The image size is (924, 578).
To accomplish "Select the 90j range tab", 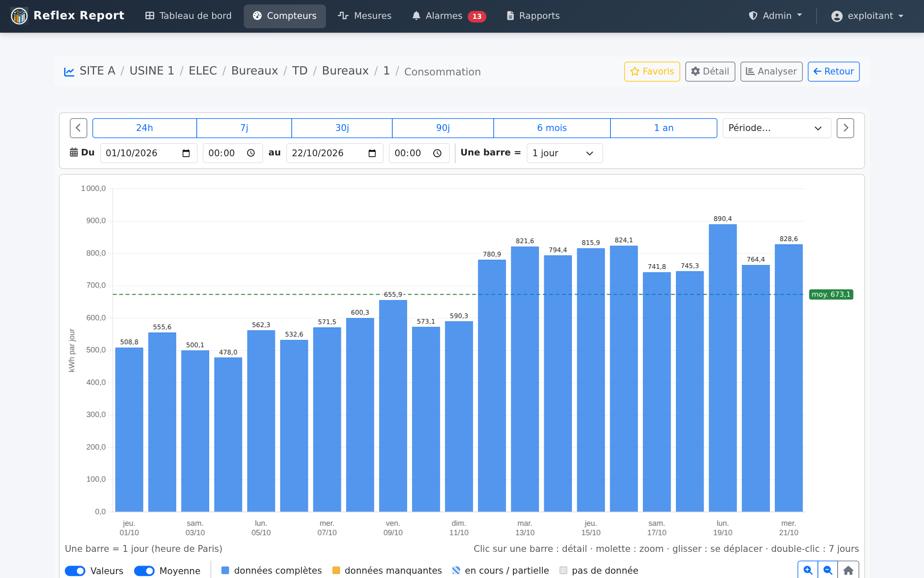I will pyautogui.click(x=443, y=128).
